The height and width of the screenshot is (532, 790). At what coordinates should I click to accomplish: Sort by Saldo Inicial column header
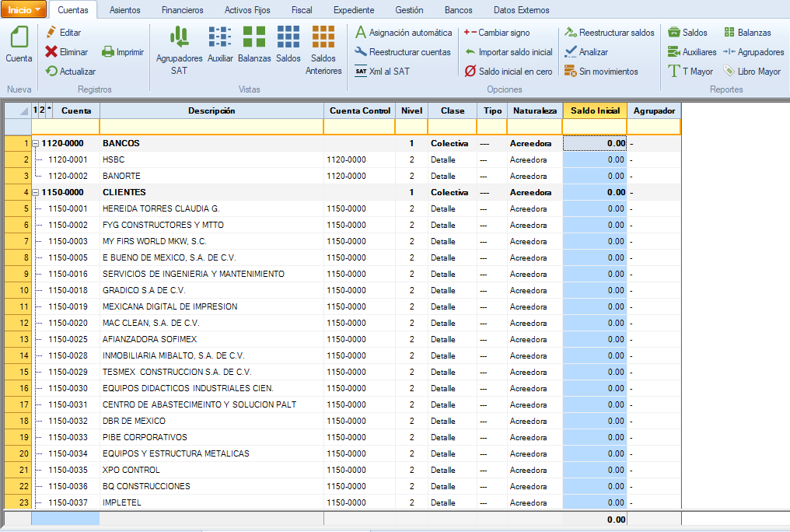click(x=594, y=110)
